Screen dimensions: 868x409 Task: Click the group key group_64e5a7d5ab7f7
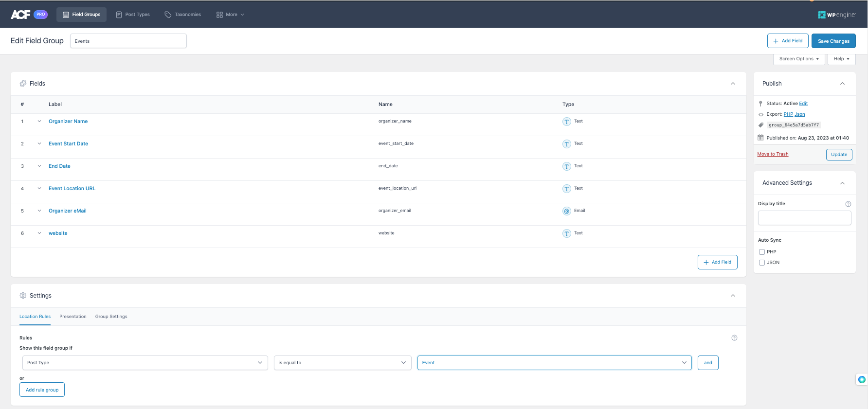coord(794,125)
